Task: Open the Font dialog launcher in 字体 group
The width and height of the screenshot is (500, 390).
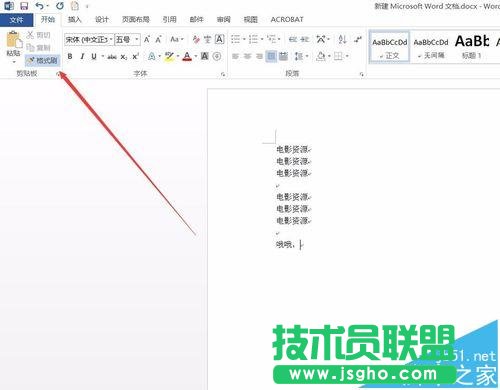Action: tap(223, 75)
